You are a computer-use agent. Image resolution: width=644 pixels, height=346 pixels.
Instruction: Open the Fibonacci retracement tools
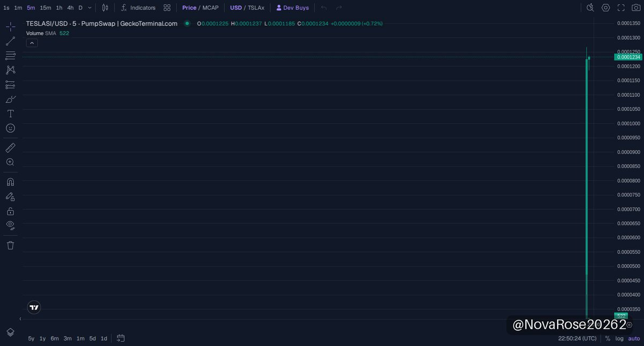pyautogui.click(x=11, y=56)
